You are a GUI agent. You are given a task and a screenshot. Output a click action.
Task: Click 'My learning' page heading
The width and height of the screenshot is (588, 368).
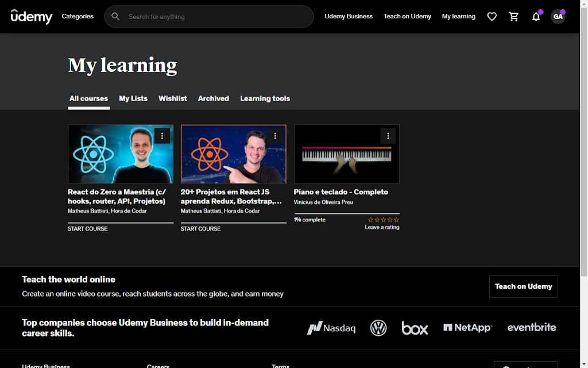(x=123, y=66)
